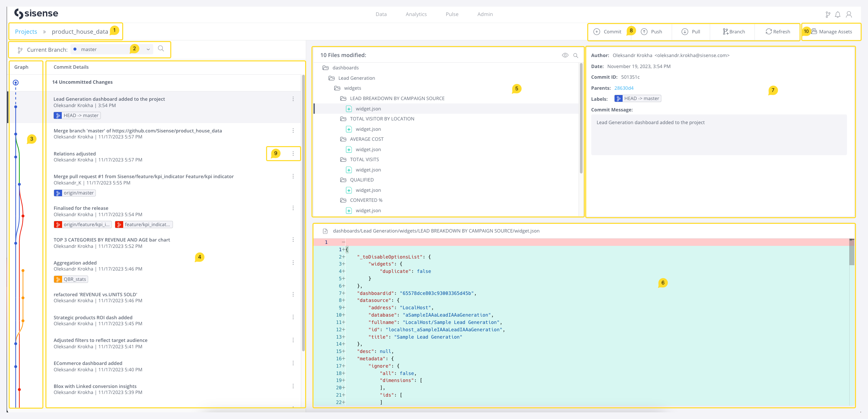Click the added-file icon under AVERAGE COST
The width and height of the screenshot is (868, 419).
tap(349, 149)
